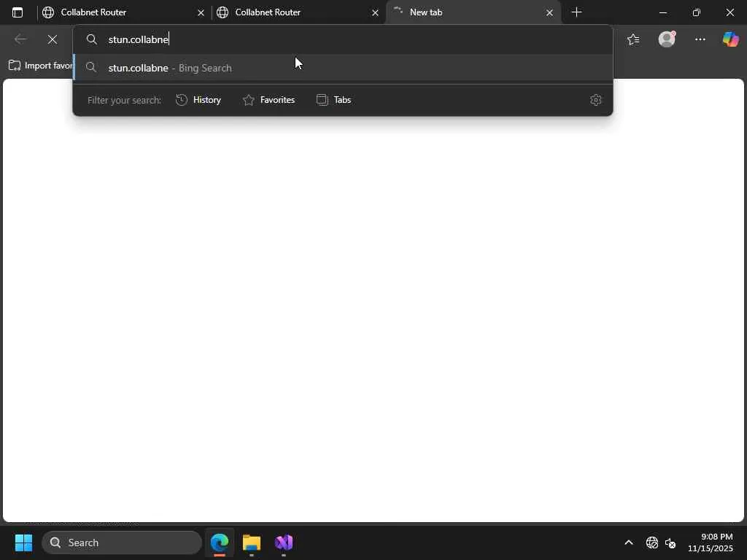747x560 pixels.
Task: Open network status tray icon
Action: [x=651, y=542]
